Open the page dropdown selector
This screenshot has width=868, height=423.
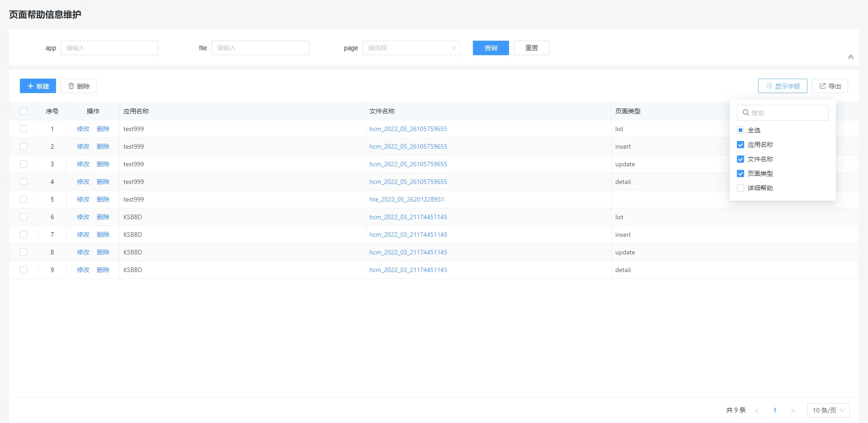coord(411,48)
